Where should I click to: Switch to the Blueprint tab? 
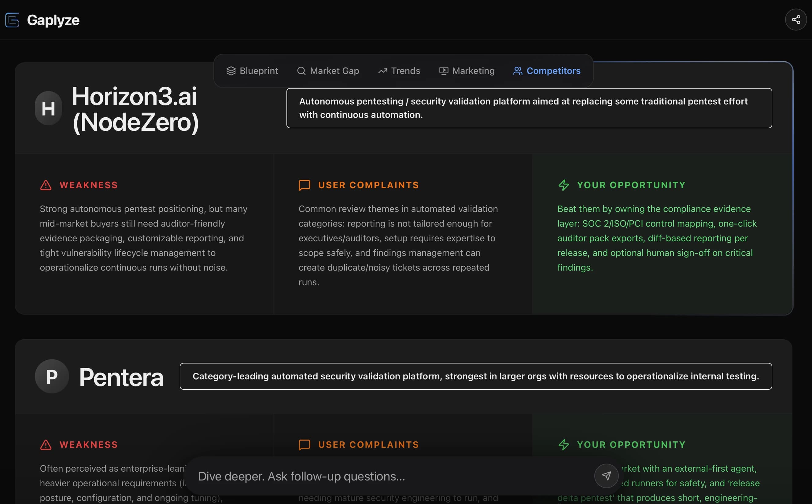(259, 71)
